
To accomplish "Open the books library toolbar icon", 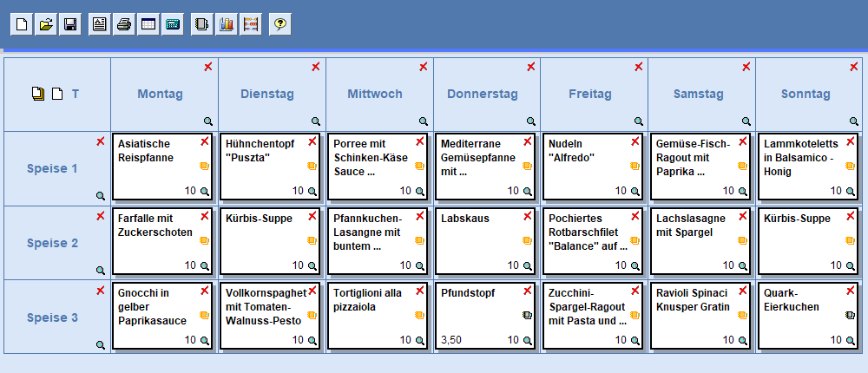I will (227, 24).
